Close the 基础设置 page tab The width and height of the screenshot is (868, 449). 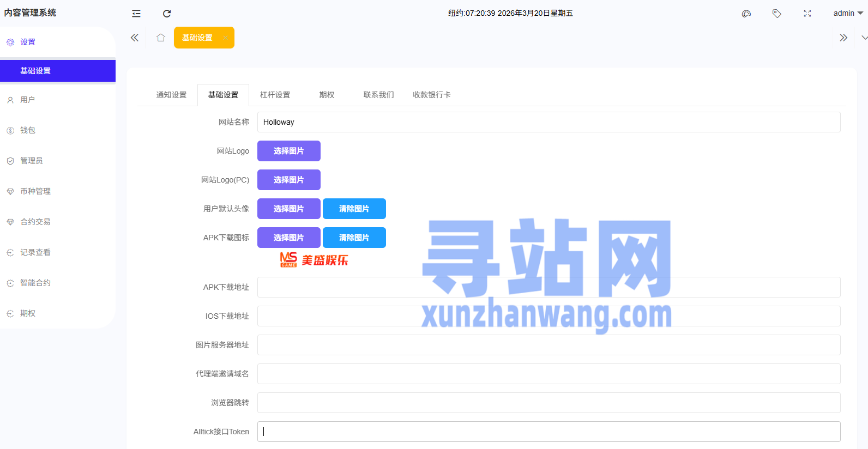click(x=225, y=38)
